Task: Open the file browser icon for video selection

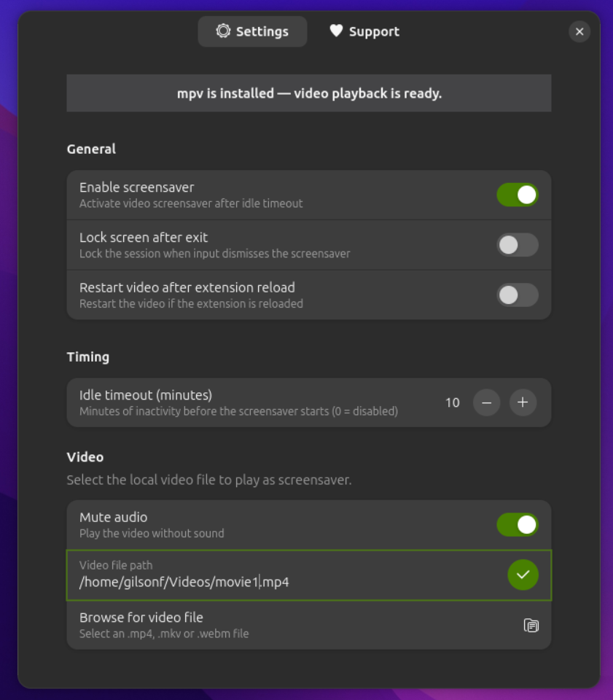Action: 532,626
